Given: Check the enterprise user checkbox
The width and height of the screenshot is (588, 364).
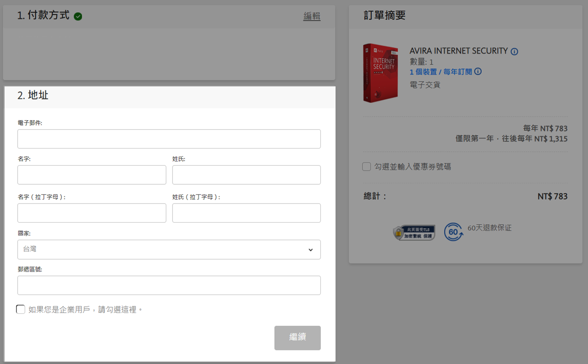Looking at the screenshot, I should pyautogui.click(x=21, y=309).
